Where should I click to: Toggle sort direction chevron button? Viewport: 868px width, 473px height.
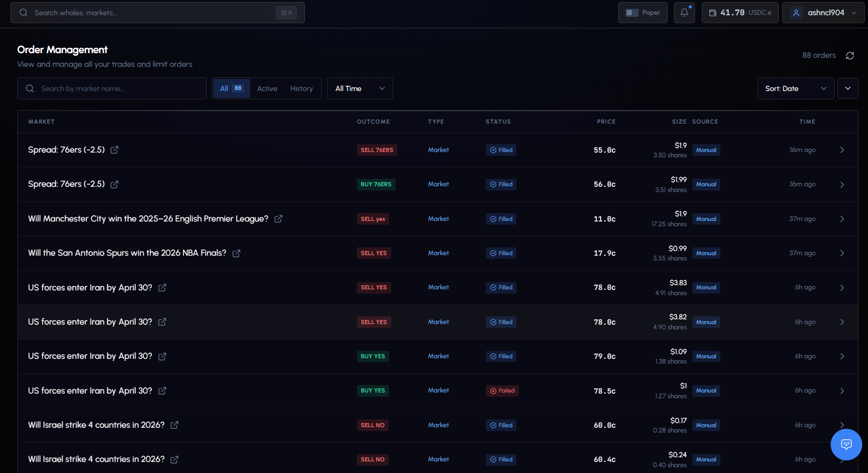click(x=848, y=88)
